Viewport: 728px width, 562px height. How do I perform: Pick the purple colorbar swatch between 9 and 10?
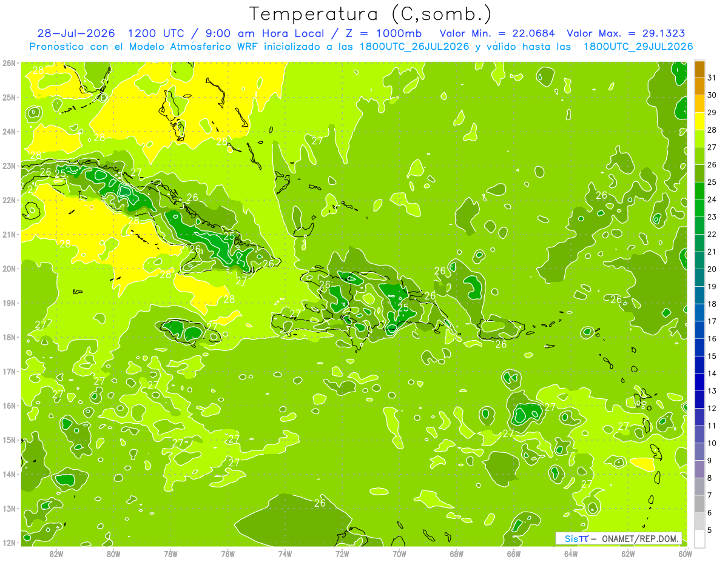(699, 451)
